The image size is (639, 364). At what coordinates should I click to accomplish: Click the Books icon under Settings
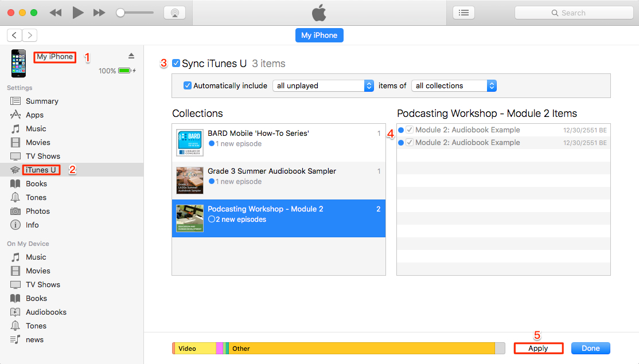15,183
